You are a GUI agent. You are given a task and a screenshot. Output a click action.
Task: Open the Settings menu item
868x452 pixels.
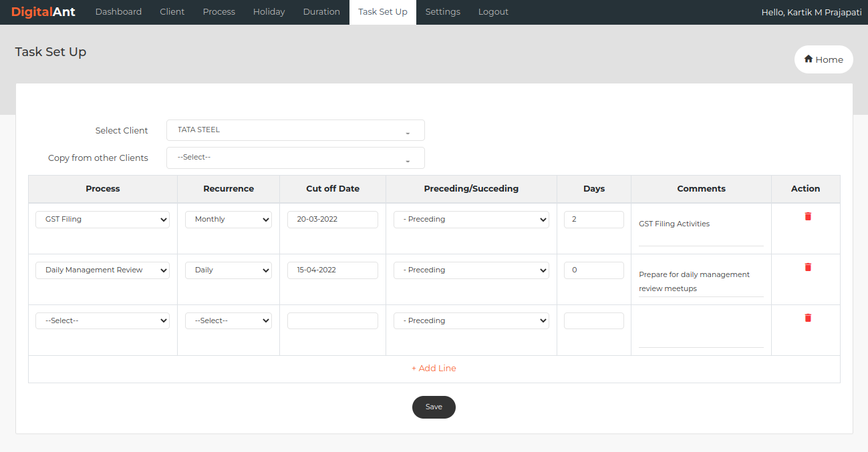coord(442,12)
